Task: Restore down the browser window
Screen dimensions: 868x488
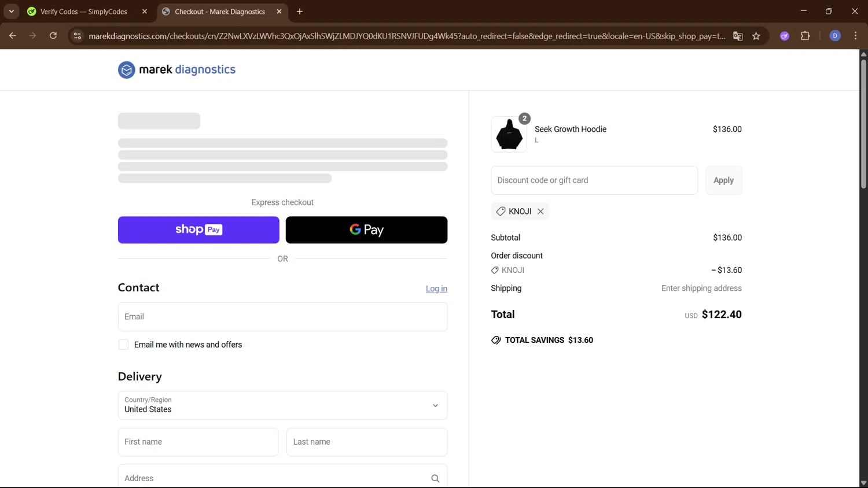Action: pos(829,11)
